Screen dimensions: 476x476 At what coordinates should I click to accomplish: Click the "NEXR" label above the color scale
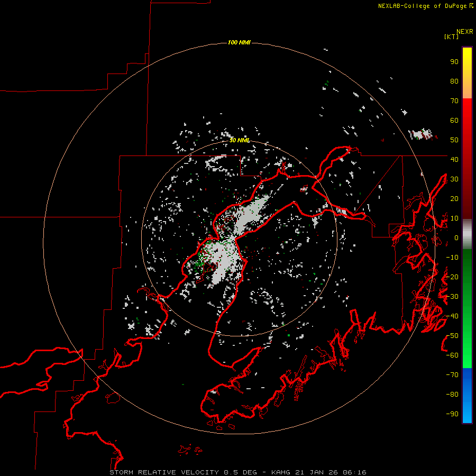[x=464, y=32]
